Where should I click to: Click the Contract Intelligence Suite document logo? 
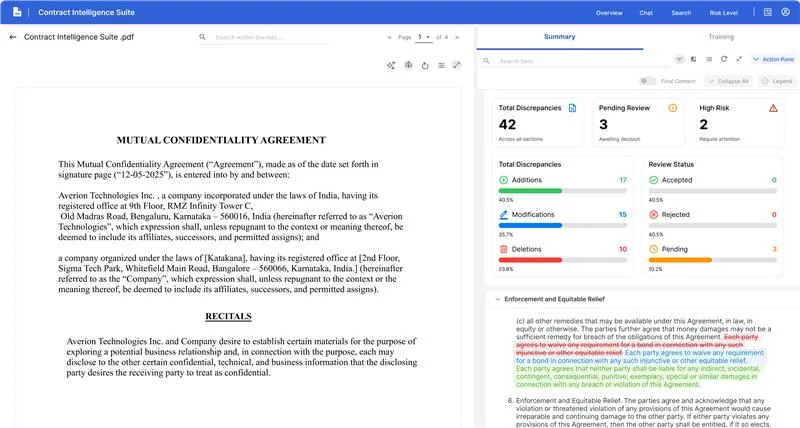pyautogui.click(x=17, y=12)
